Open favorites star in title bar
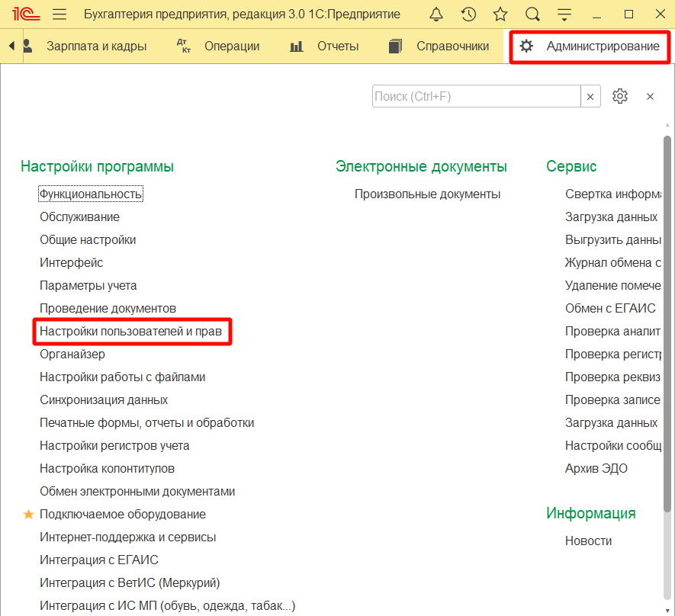Screen dimensions: 675x616 tap(500, 14)
